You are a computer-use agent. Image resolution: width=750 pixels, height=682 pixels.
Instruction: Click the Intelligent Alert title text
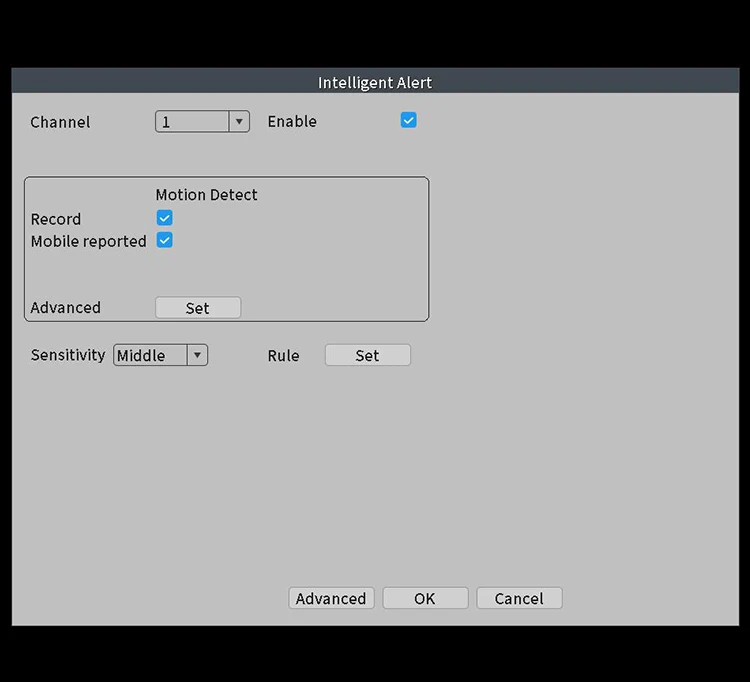click(375, 83)
